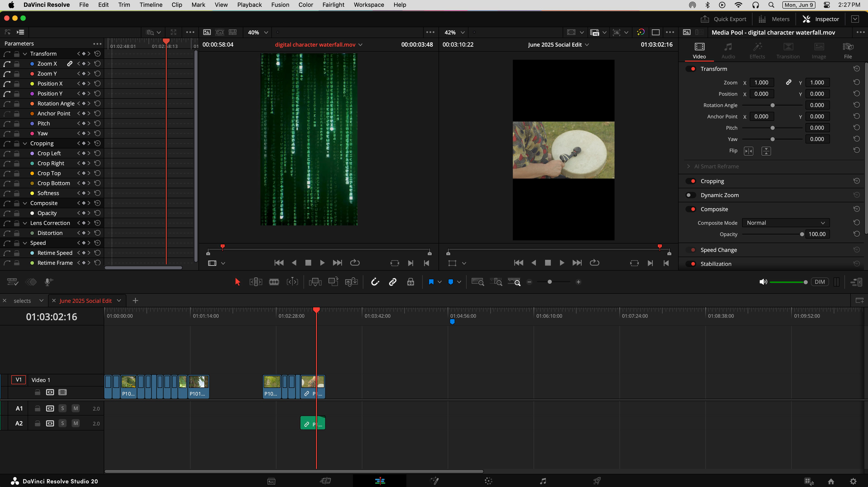This screenshot has width=868, height=487.
Task: Activate the Trim Edit Mode tool
Action: pos(256,282)
